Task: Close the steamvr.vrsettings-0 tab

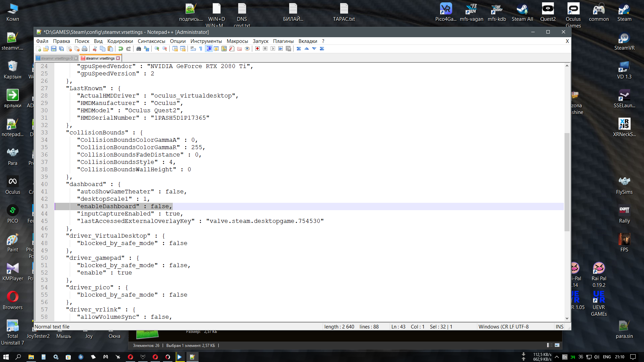Action: click(x=76, y=58)
